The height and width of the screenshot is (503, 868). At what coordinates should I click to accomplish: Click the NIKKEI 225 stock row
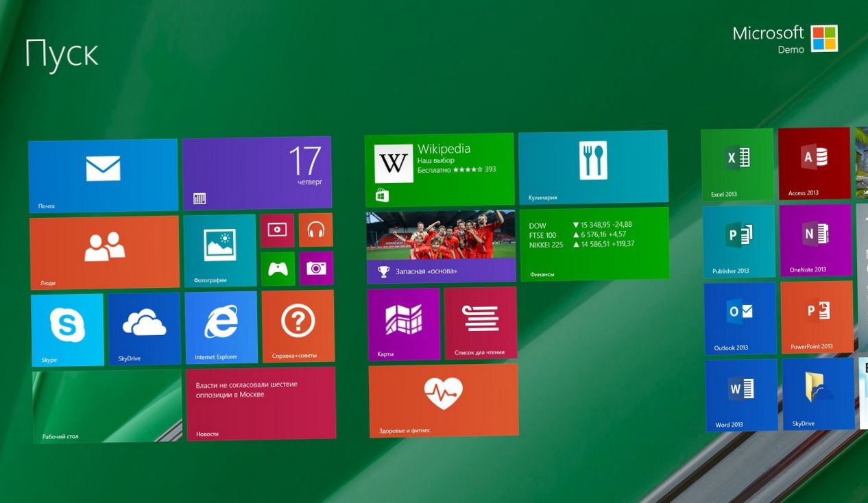click(581, 244)
